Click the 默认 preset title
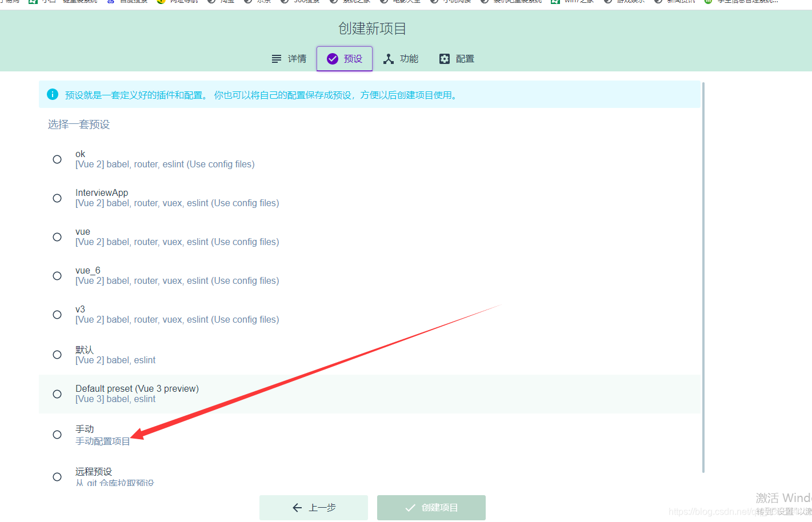Image resolution: width=812 pixels, height=522 pixels. 85,350
